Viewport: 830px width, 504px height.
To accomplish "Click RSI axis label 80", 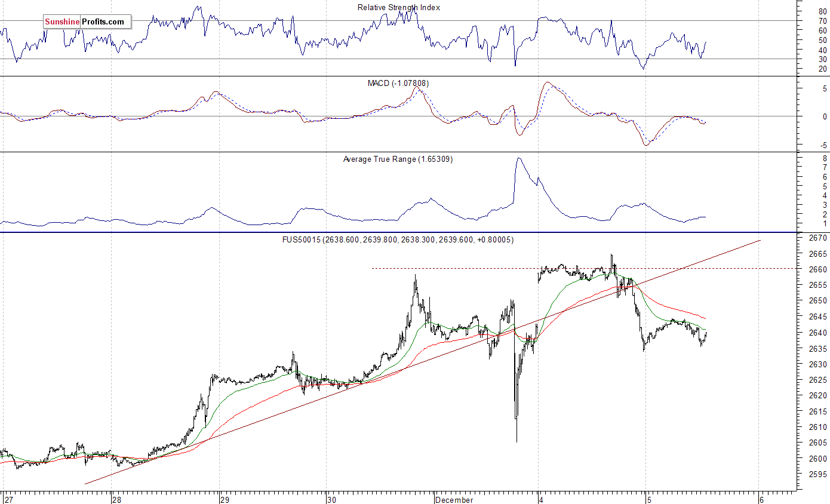I will tap(823, 11).
